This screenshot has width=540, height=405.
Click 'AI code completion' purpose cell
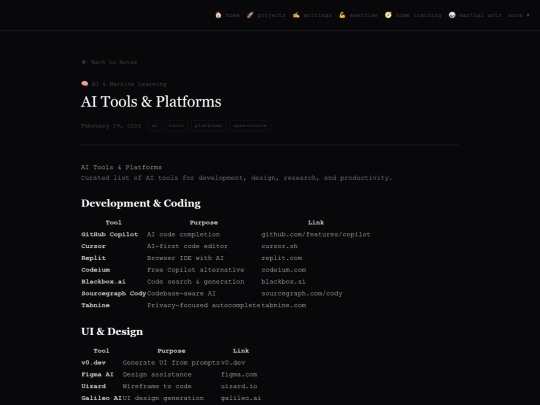(183, 235)
